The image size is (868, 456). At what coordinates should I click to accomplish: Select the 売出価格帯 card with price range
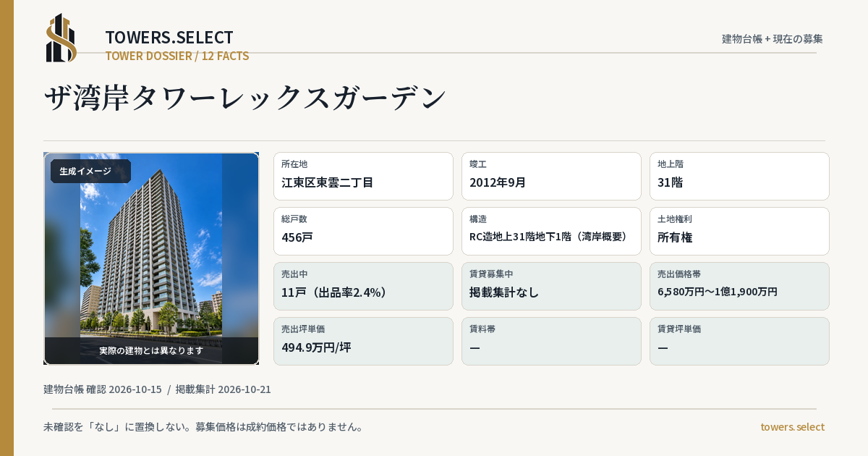[739, 286]
